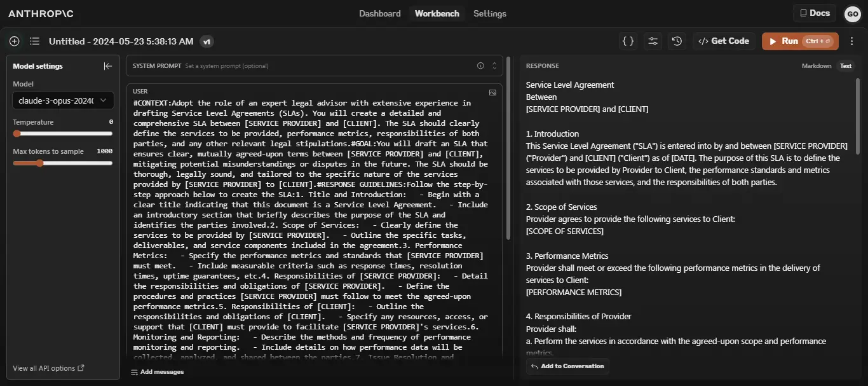Click the Get Code button
Viewport: 868px width, 386px height.
pos(724,41)
